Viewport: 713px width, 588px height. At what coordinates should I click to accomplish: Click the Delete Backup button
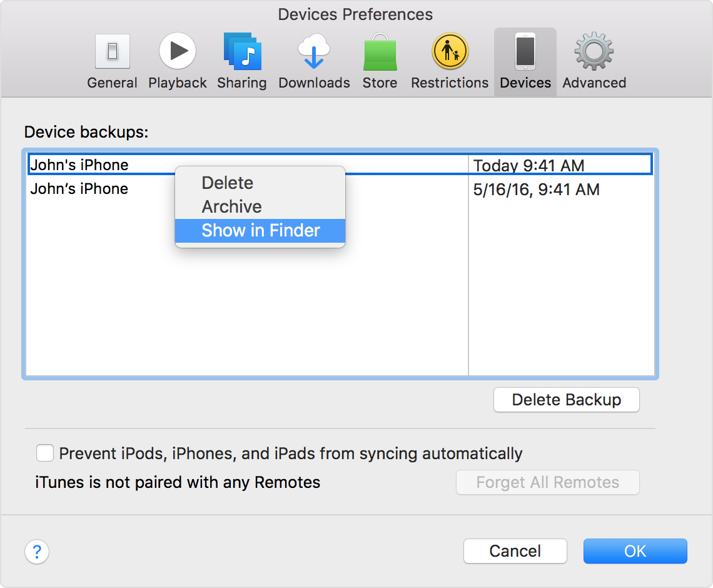[x=566, y=400]
